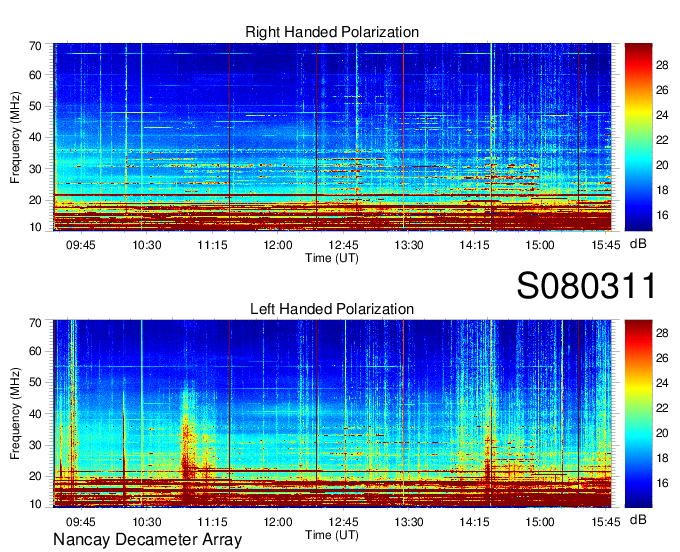Click "40" frequency tick of Right Handed plot
The width and height of the screenshot is (680, 552).
(35, 137)
